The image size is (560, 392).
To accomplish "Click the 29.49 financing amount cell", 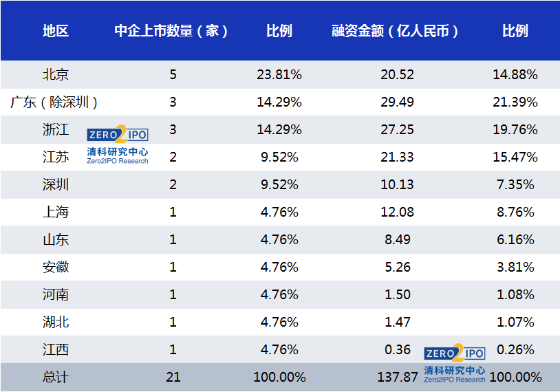I will tap(397, 102).
